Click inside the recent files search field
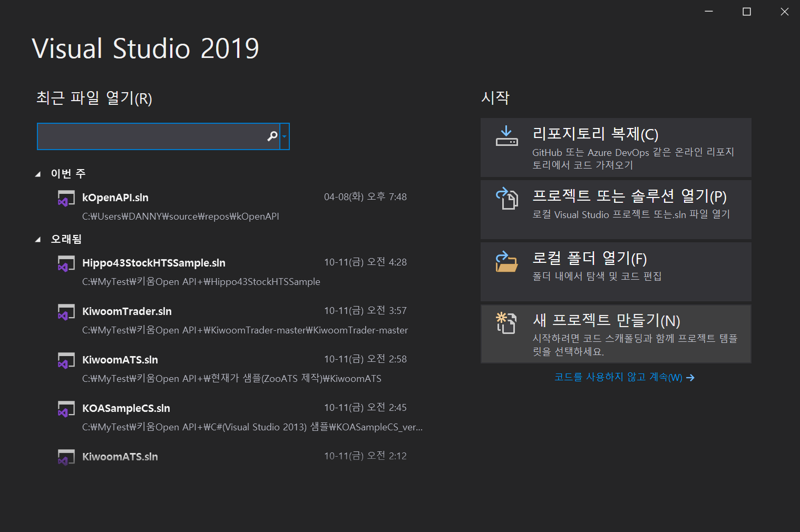The image size is (800, 532). point(153,136)
